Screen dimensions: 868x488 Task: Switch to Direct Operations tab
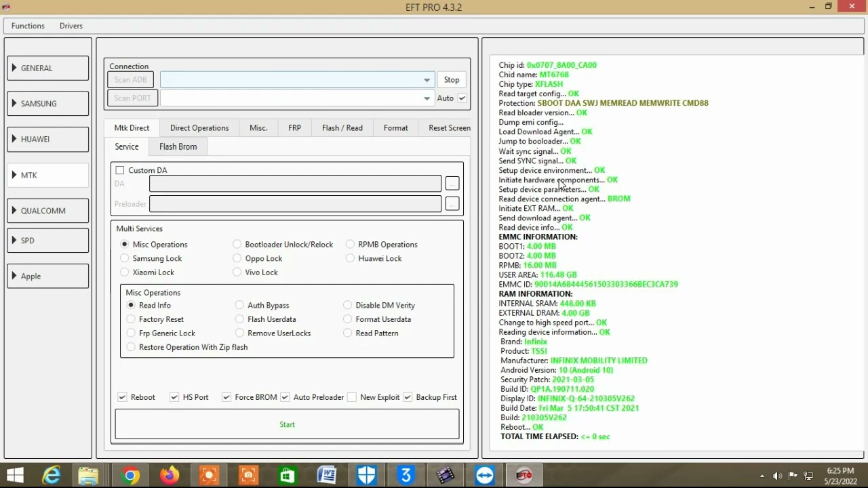(199, 127)
